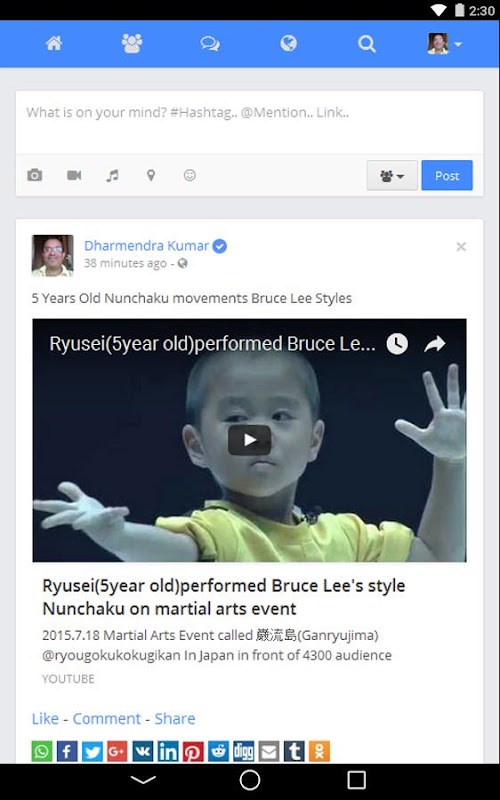Play the Ryusei YouTube video
This screenshot has height=800, width=500.
pos(249,440)
